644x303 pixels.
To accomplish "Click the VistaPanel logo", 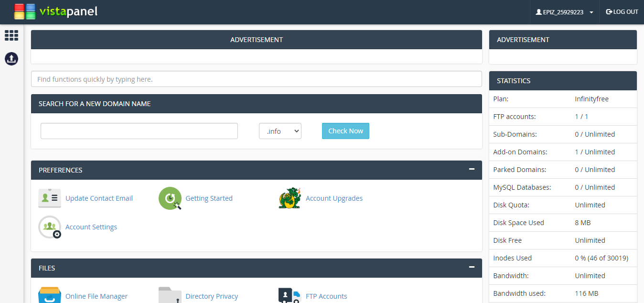I will (x=56, y=11).
